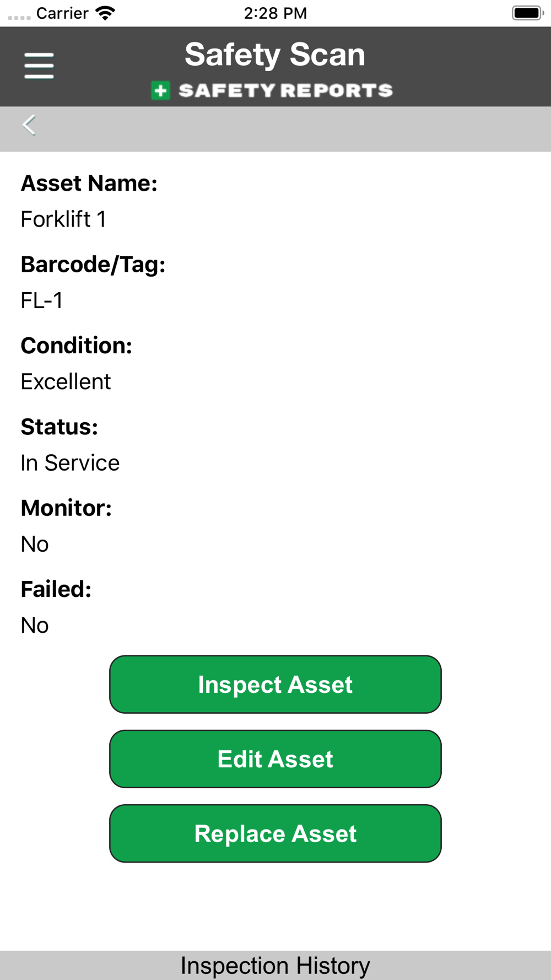551x980 pixels.
Task: Tap the SAFETY REPORTS brand text
Action: (286, 90)
